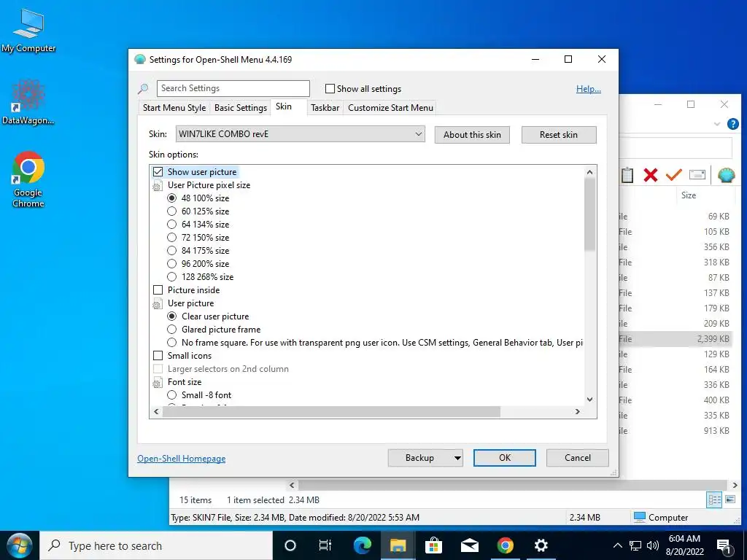Open the notification center icon
Screen dimensions: 747x560
click(724, 547)
